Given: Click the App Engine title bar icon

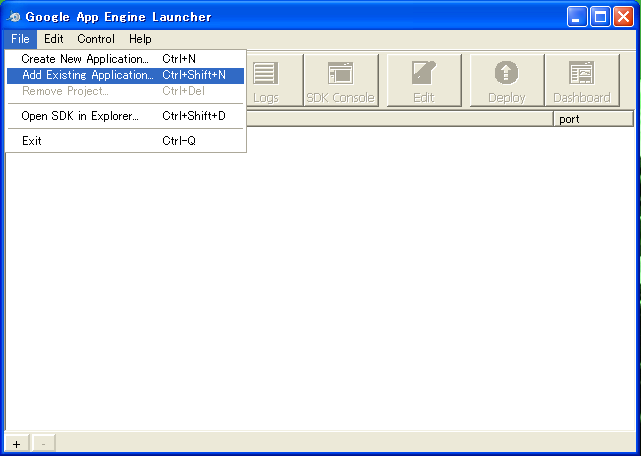Looking at the screenshot, I should pos(14,17).
